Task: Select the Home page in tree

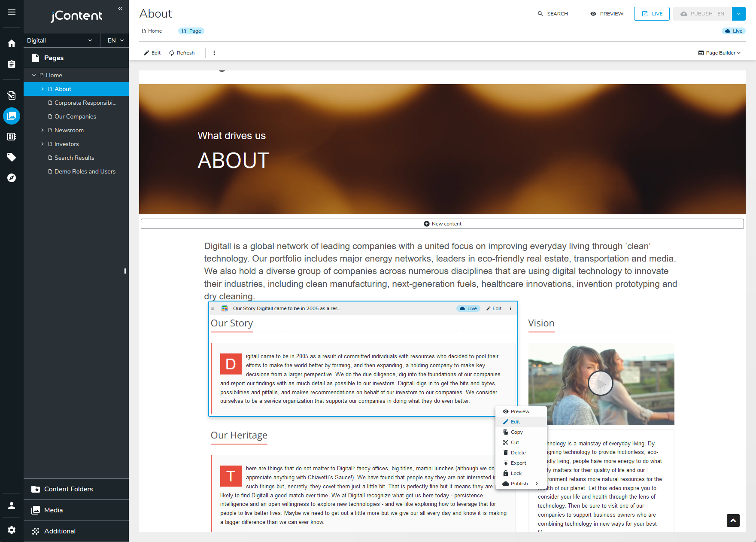Action: pos(76,75)
